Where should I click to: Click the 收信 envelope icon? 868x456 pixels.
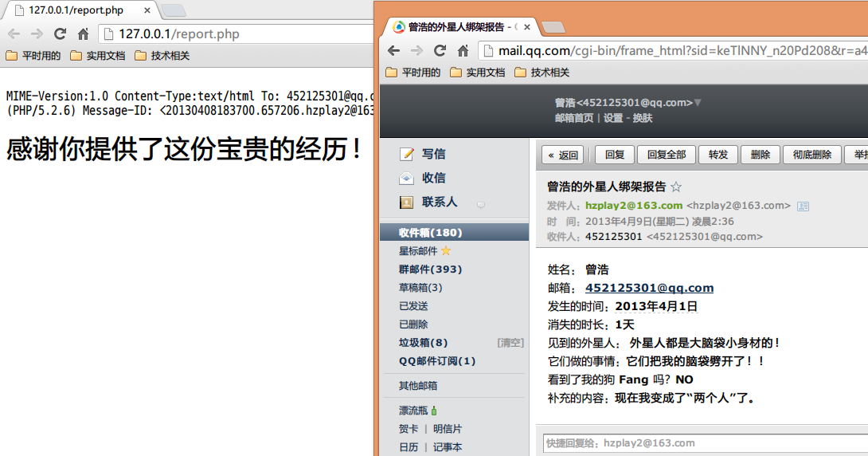click(x=406, y=178)
